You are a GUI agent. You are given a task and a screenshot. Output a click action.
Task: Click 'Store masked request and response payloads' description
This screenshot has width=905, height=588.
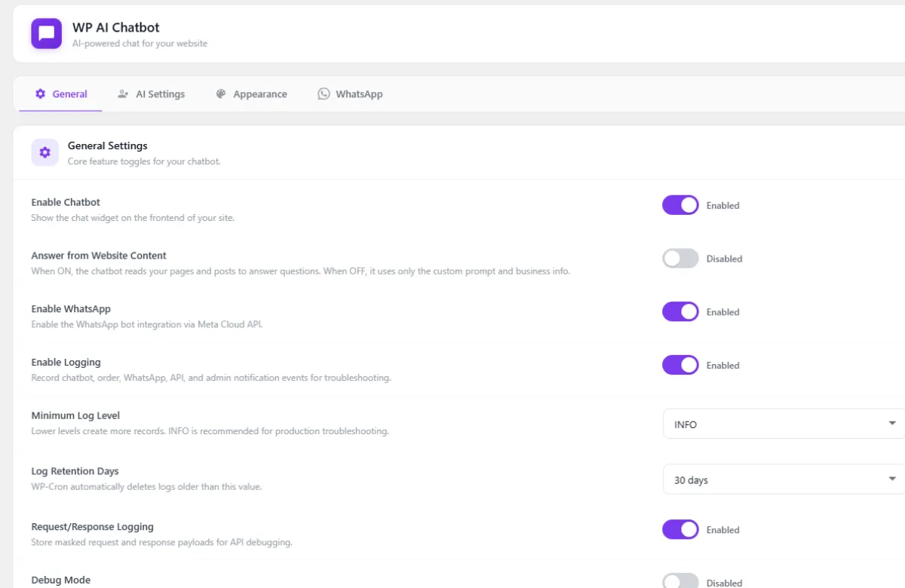pyautogui.click(x=161, y=543)
